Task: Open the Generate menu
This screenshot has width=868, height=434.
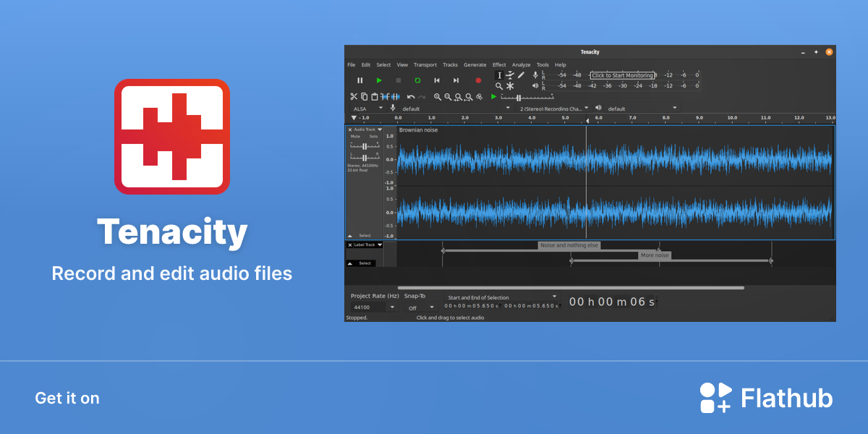Action: 475,65
